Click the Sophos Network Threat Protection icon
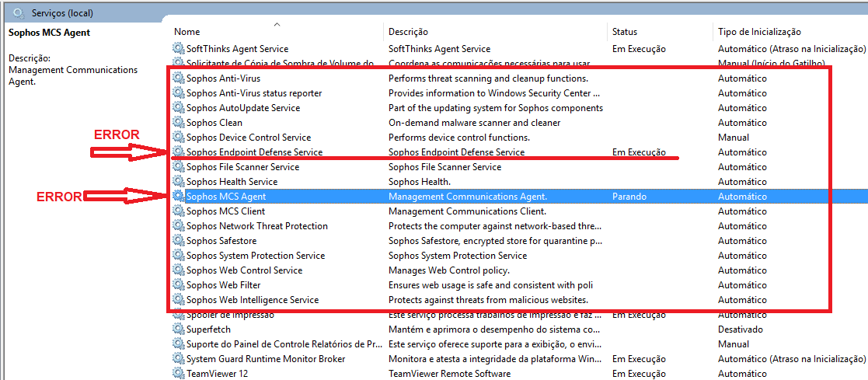The height and width of the screenshot is (380, 868). 178,226
